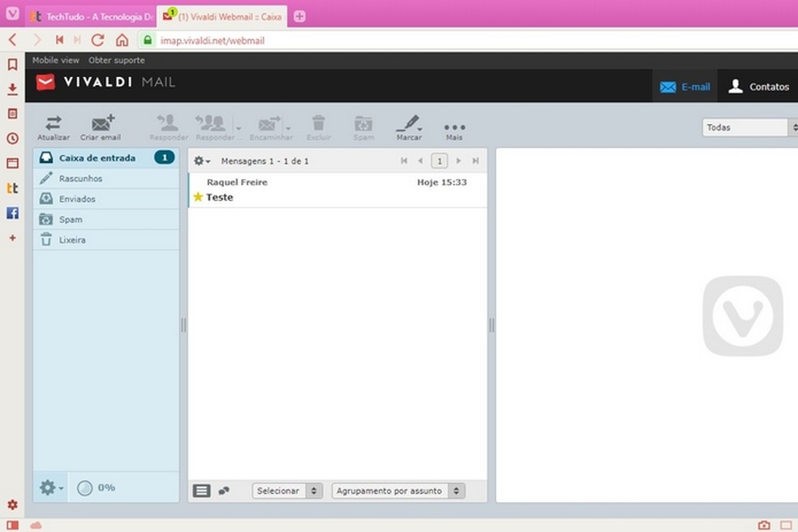798x532 pixels.
Task: Open the Caixa de entrada folder
Action: [x=106, y=158]
